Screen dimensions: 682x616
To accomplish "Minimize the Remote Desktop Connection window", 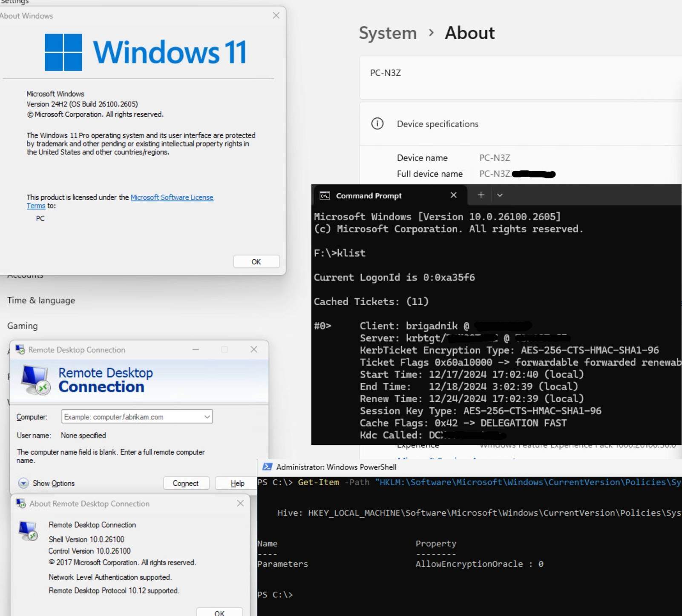I will pyautogui.click(x=196, y=350).
